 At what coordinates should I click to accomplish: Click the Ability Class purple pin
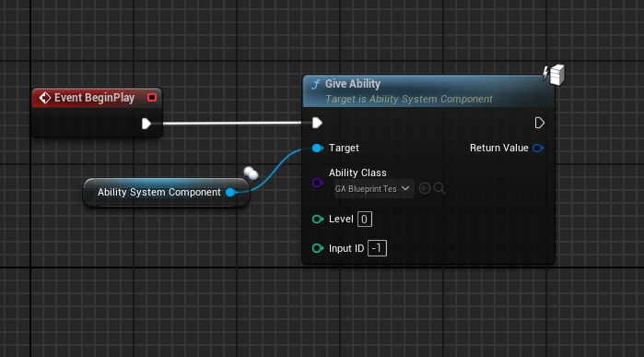point(318,183)
